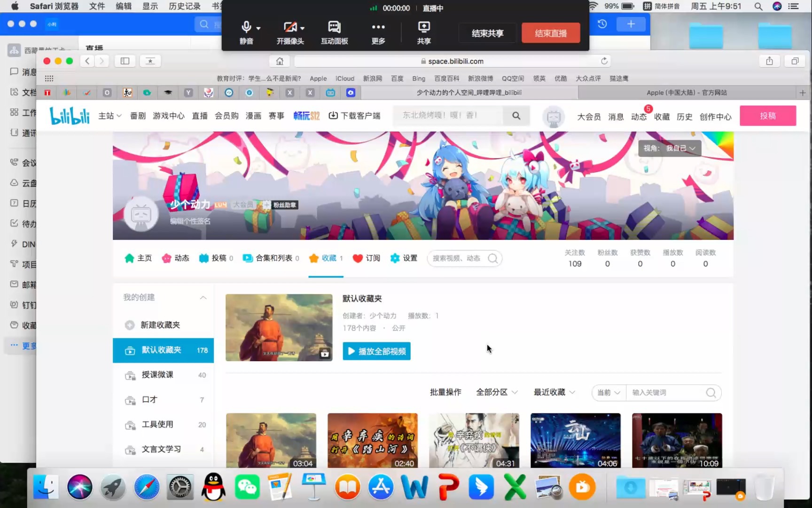This screenshot has height=508, width=812.
Task: Toggle the Safari sidebar
Action: (125, 61)
